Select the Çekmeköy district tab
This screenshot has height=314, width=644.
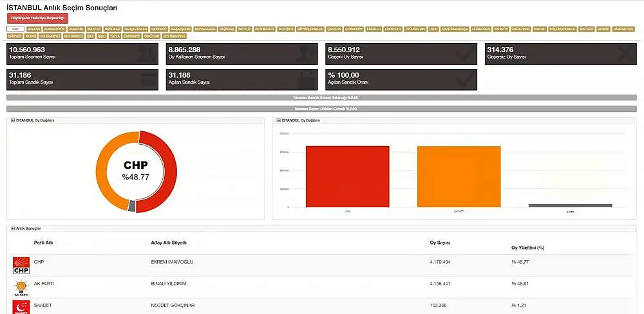(x=354, y=29)
